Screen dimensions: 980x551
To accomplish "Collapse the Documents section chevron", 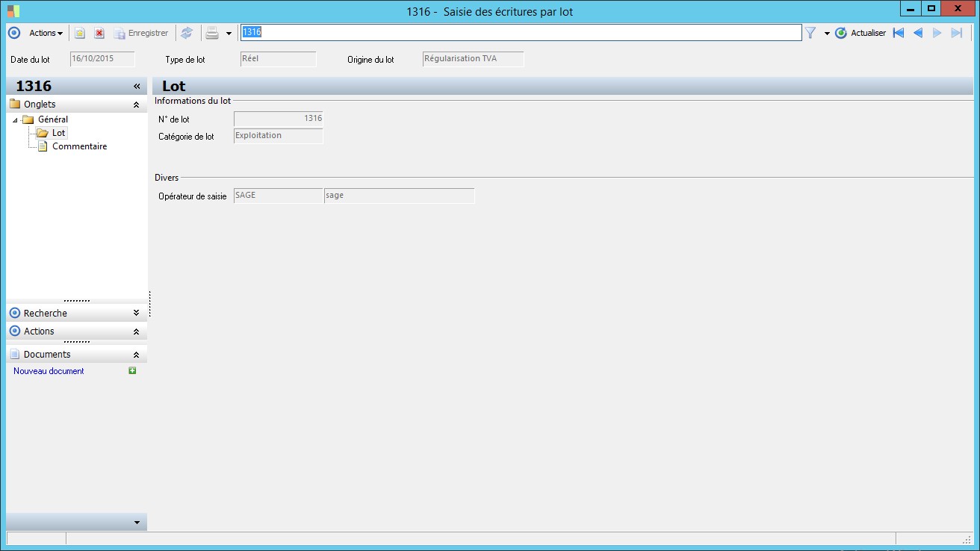I will point(136,355).
